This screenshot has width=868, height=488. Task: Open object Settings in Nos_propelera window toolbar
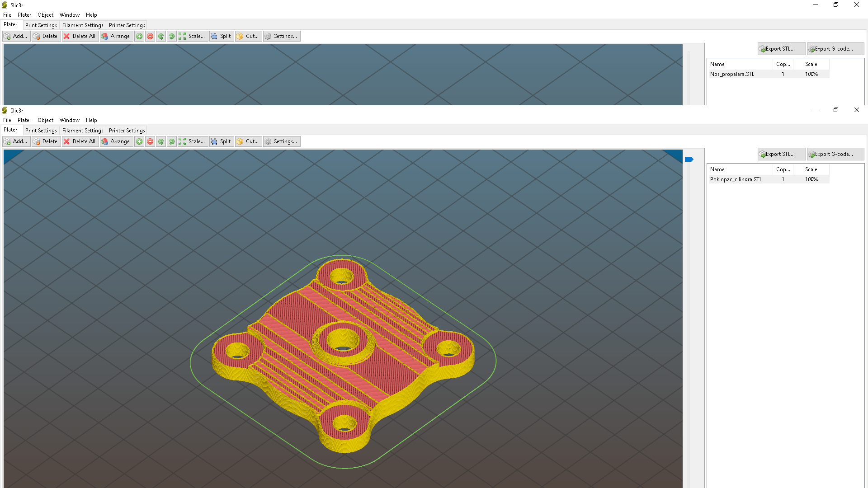point(282,36)
